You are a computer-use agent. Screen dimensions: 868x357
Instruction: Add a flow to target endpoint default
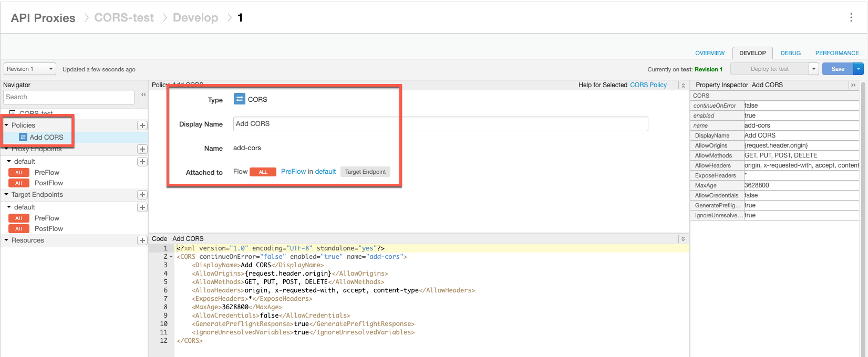point(142,207)
